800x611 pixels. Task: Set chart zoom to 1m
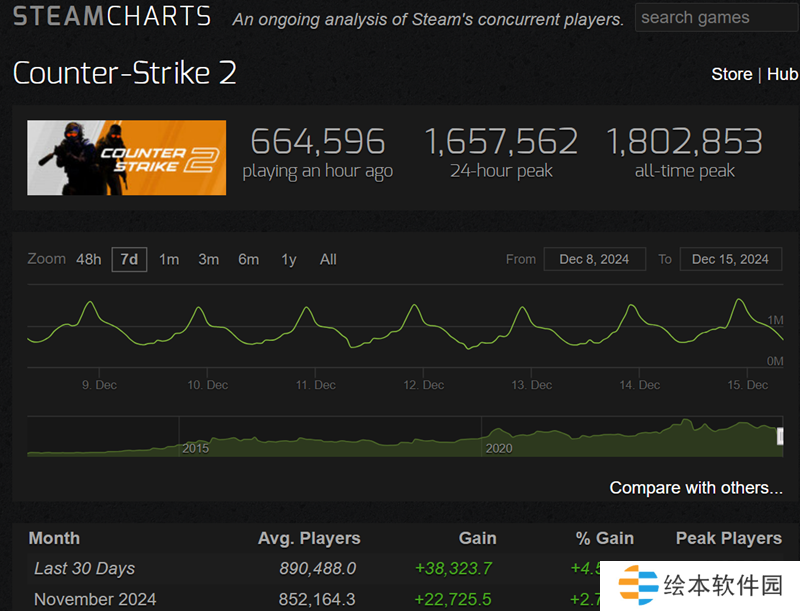point(169,259)
